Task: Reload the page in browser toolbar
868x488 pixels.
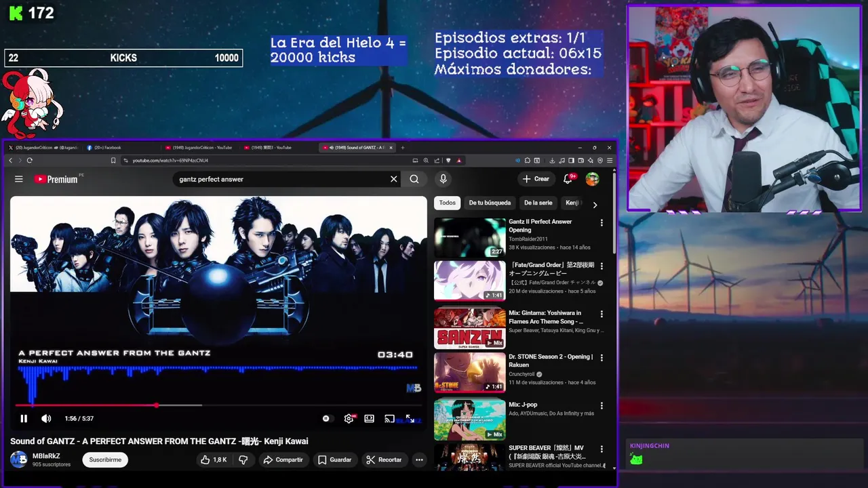Action: tap(29, 161)
